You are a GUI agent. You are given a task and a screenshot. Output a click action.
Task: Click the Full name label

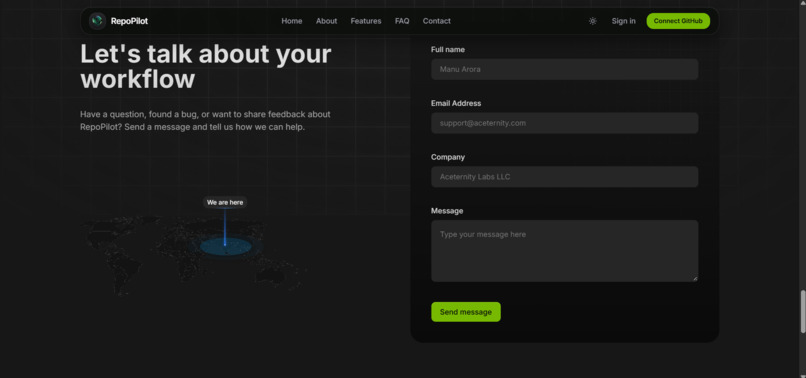point(448,49)
